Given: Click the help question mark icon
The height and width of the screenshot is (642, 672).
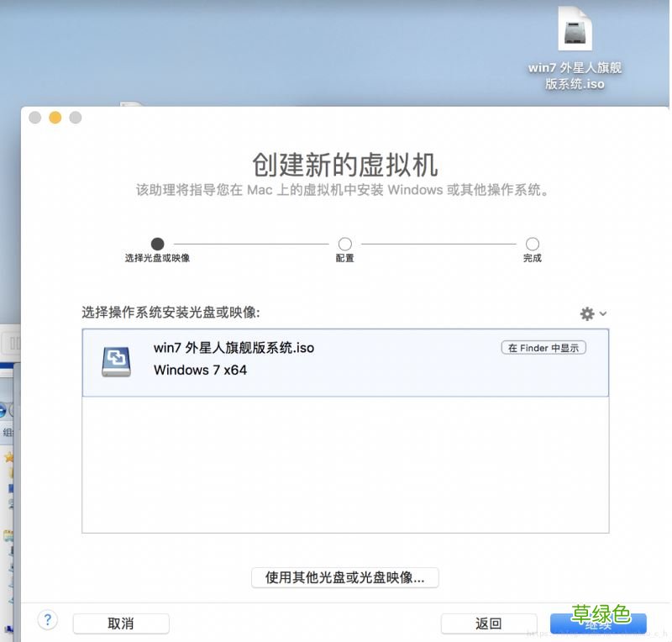Looking at the screenshot, I should coord(48,619).
